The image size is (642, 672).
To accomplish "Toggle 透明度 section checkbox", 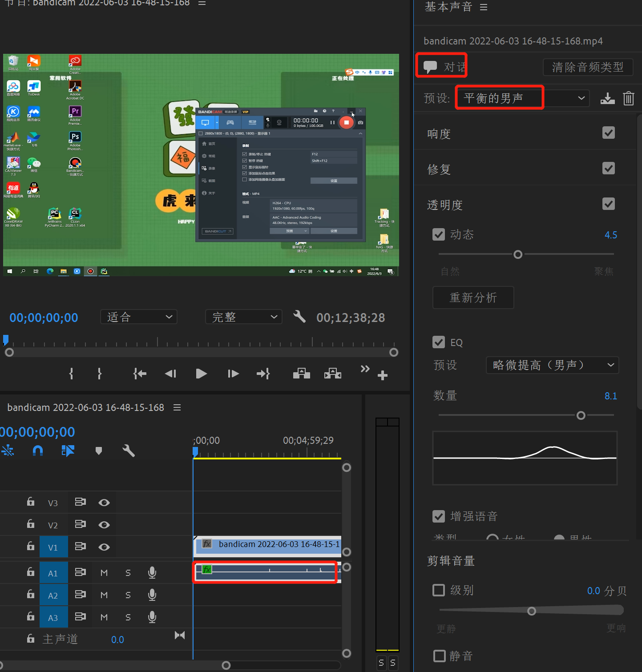I will click(609, 204).
